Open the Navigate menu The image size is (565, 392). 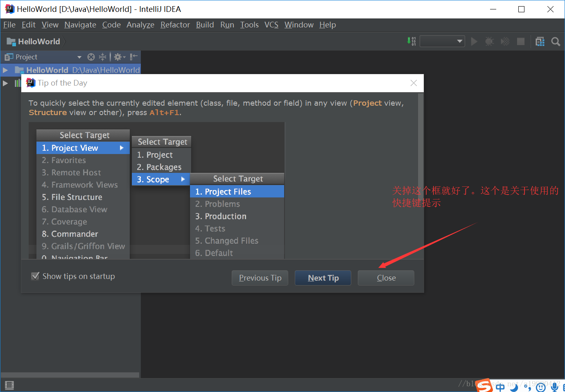80,25
